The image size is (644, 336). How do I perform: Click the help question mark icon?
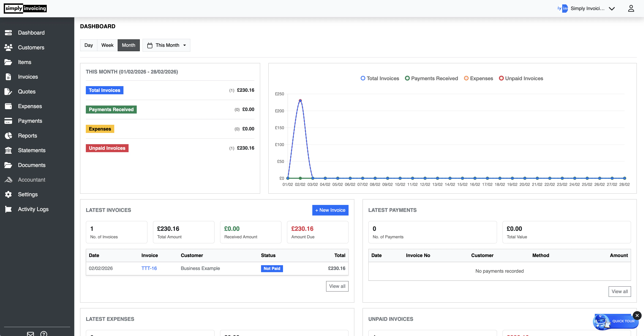44,334
